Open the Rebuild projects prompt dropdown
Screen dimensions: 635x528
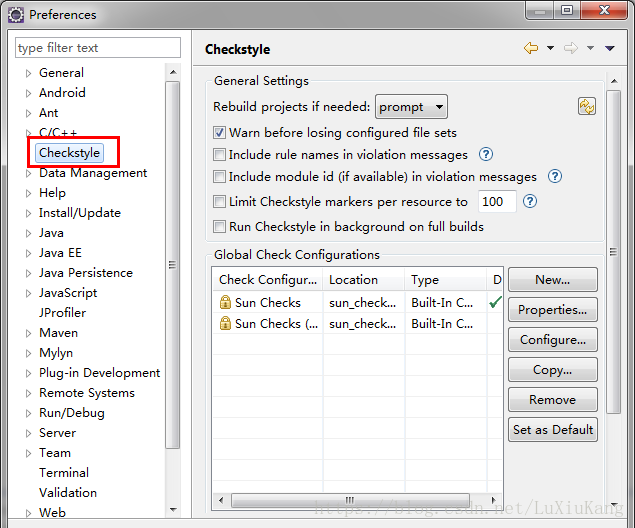click(411, 107)
